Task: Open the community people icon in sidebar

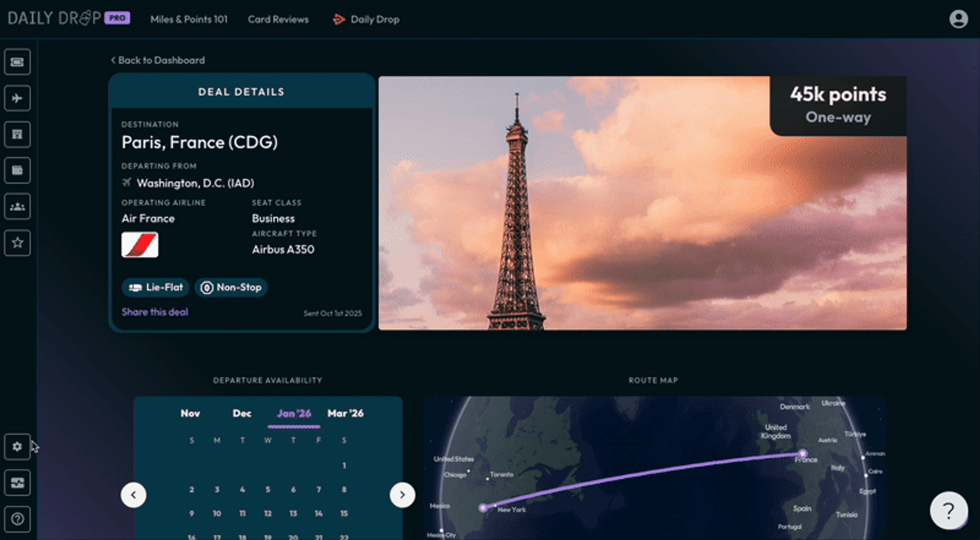Action: [x=17, y=207]
